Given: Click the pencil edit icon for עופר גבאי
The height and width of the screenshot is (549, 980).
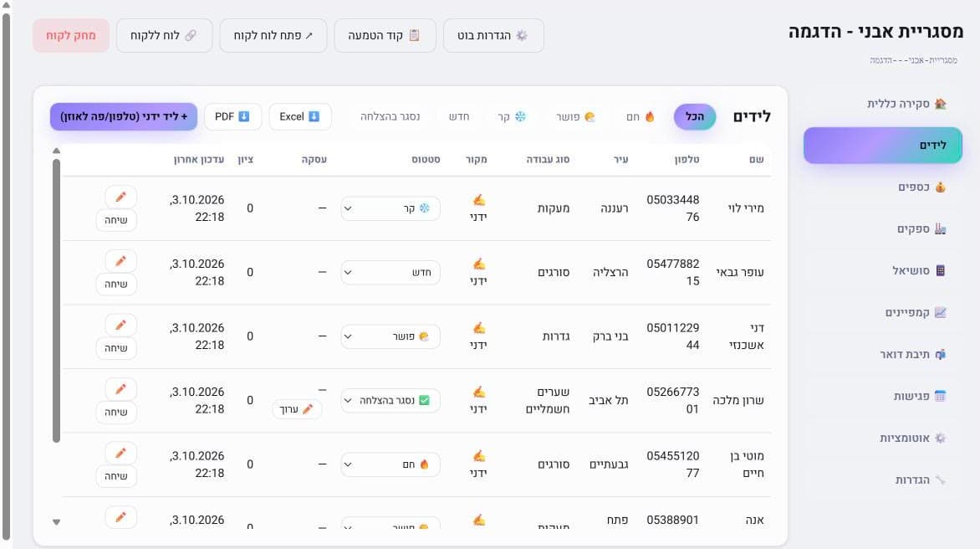Looking at the screenshot, I should [120, 261].
